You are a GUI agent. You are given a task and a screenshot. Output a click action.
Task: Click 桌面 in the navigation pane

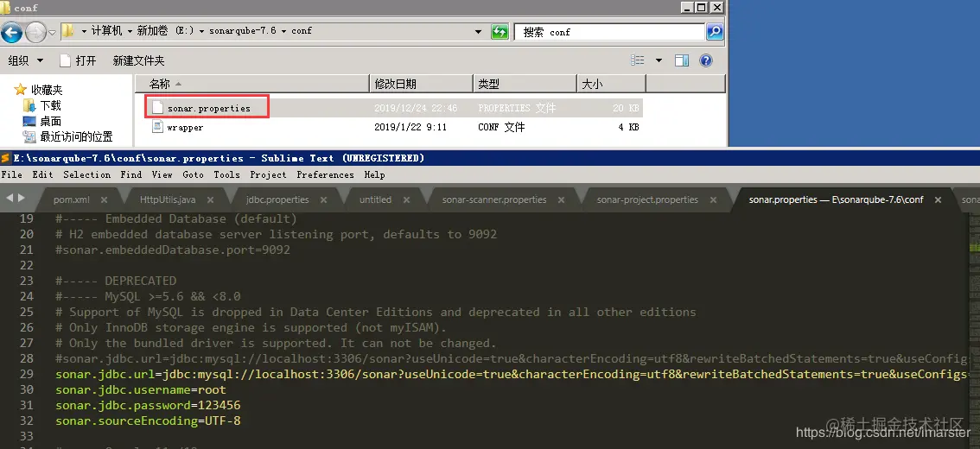click(x=51, y=121)
